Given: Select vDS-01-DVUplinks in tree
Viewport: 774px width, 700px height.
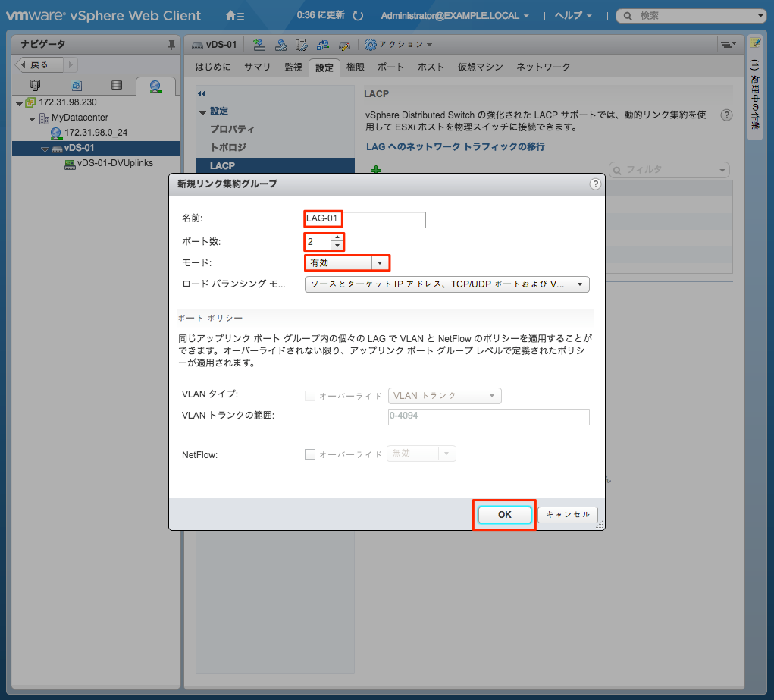Looking at the screenshot, I should click(114, 163).
